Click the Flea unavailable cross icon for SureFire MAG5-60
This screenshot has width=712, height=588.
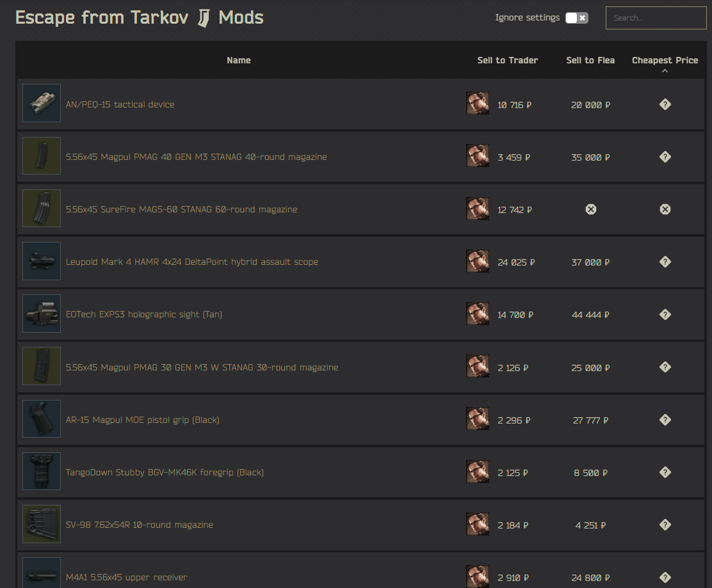tap(590, 209)
